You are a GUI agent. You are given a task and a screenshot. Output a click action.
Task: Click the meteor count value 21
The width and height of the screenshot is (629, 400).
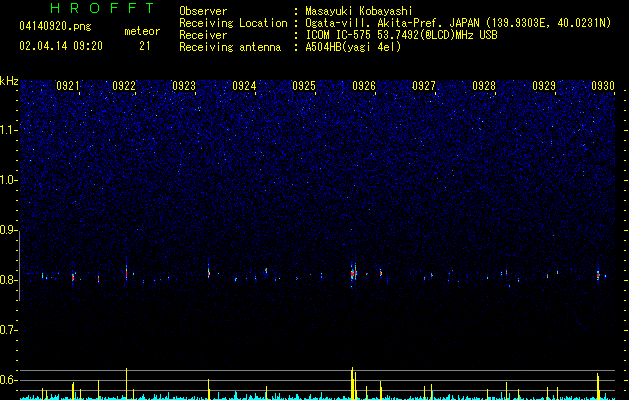[145, 46]
